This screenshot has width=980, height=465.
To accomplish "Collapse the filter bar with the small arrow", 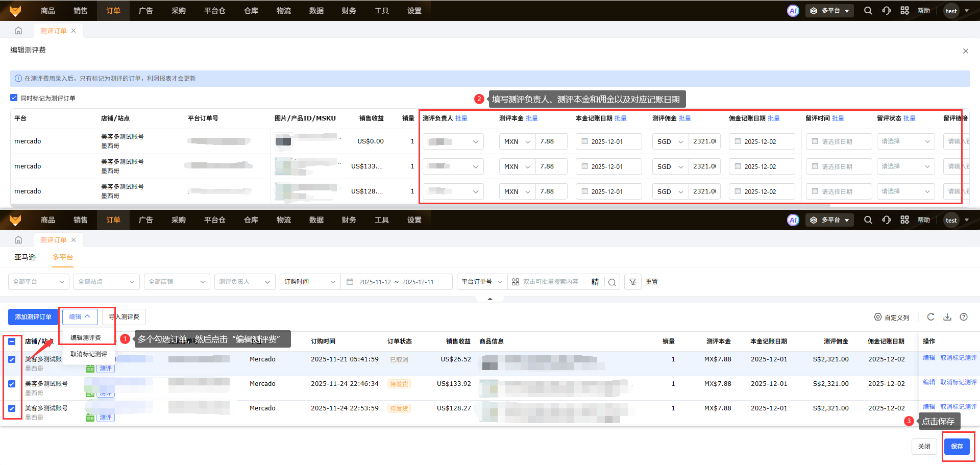I will [x=490, y=299].
